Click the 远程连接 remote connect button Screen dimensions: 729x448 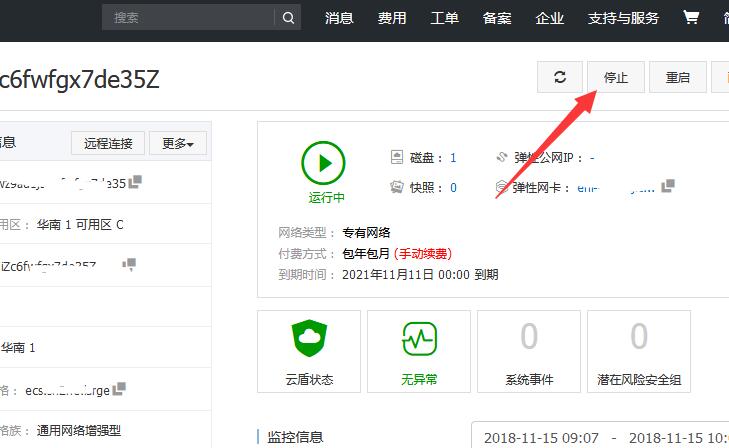tap(108, 143)
